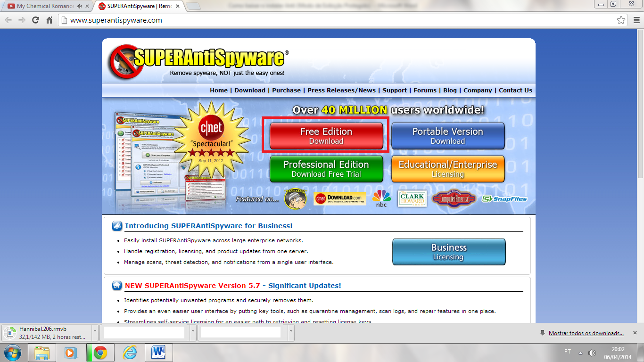
Task: Click the red Free Edition Download button
Action: click(x=326, y=136)
